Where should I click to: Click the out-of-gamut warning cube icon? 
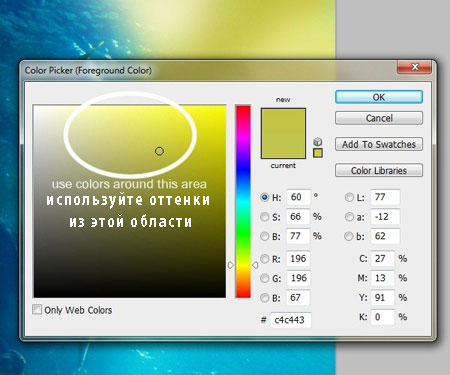318,141
